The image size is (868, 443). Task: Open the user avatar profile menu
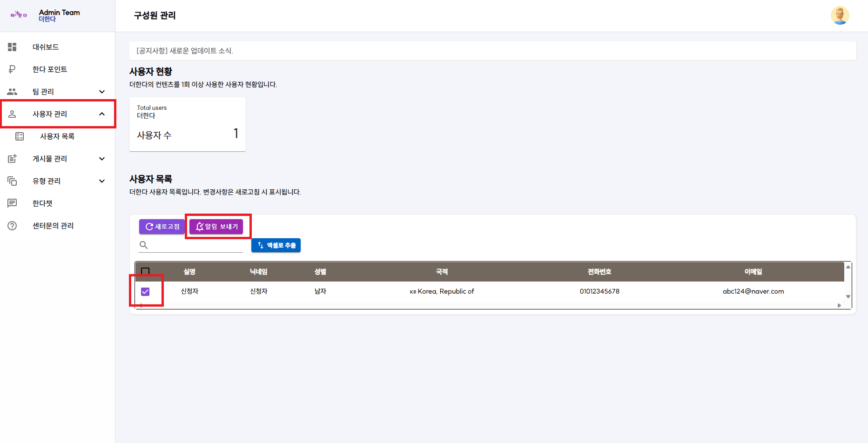(x=840, y=15)
